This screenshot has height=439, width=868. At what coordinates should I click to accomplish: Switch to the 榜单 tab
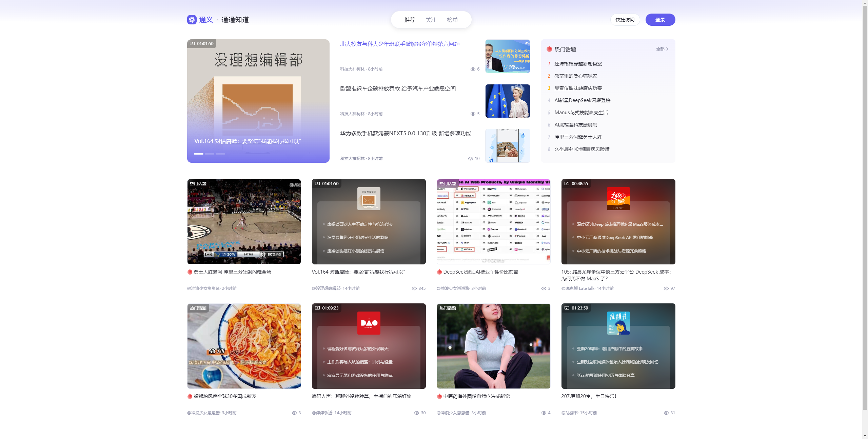(x=452, y=20)
